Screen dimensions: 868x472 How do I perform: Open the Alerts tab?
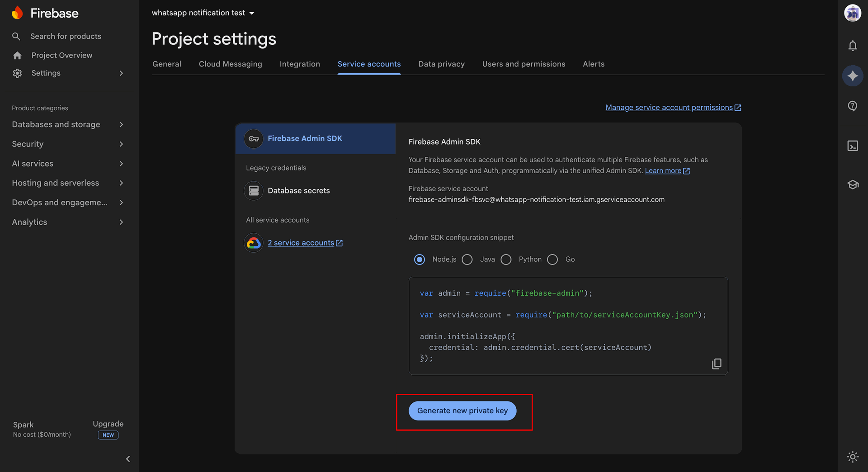click(594, 64)
